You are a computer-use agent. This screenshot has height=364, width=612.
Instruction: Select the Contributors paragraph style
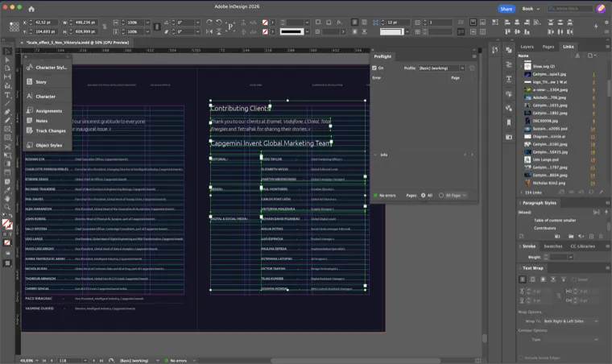pos(545,228)
